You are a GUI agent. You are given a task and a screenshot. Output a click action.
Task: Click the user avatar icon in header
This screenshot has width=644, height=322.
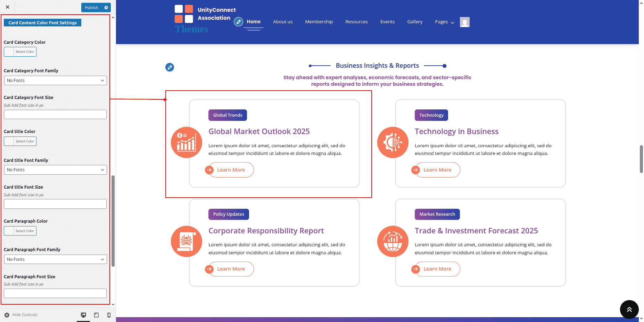[x=464, y=22]
